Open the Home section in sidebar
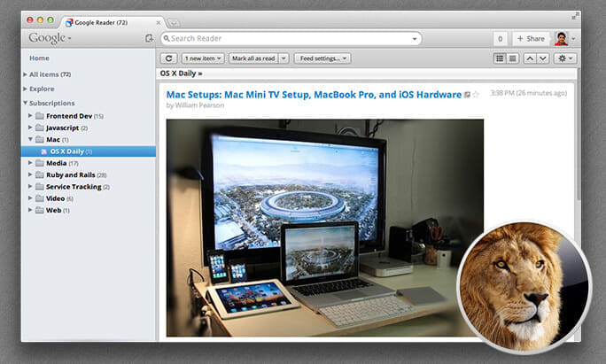Image resolution: width=606 pixels, height=364 pixels. point(39,58)
